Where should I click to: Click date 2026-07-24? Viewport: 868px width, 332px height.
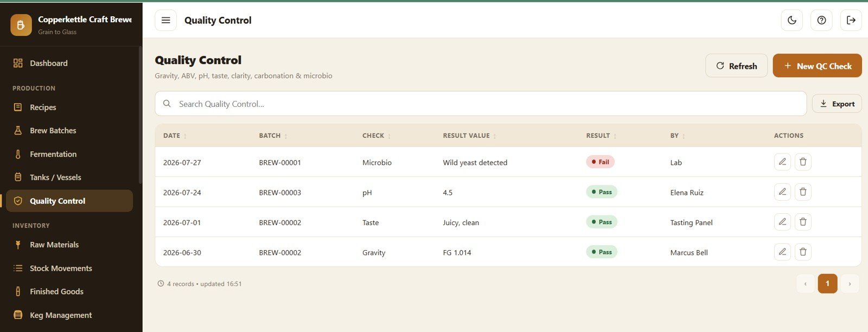point(182,193)
